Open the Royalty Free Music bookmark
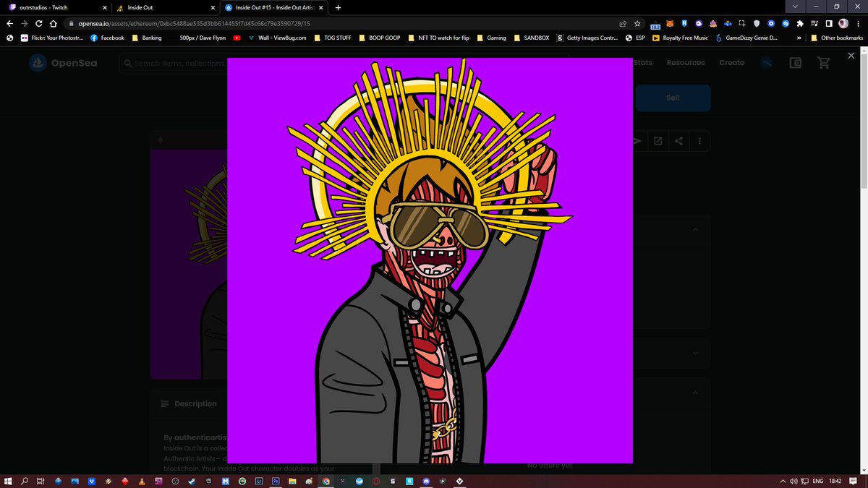 coord(680,38)
